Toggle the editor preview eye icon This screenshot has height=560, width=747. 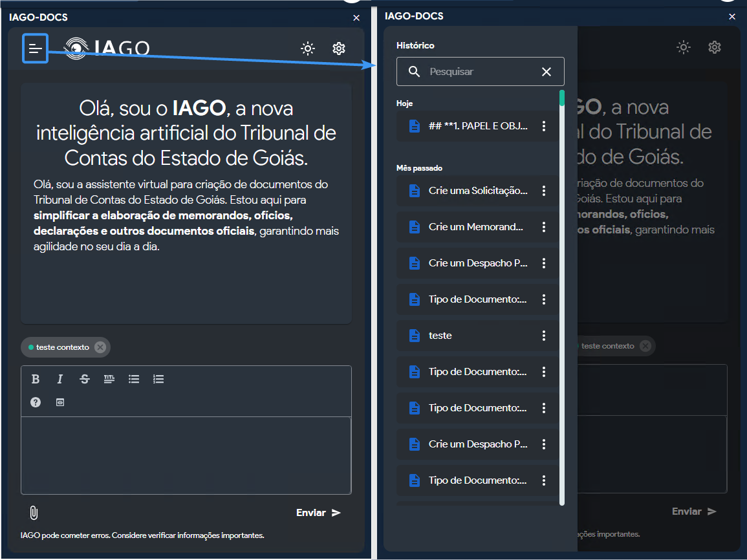[x=60, y=402]
